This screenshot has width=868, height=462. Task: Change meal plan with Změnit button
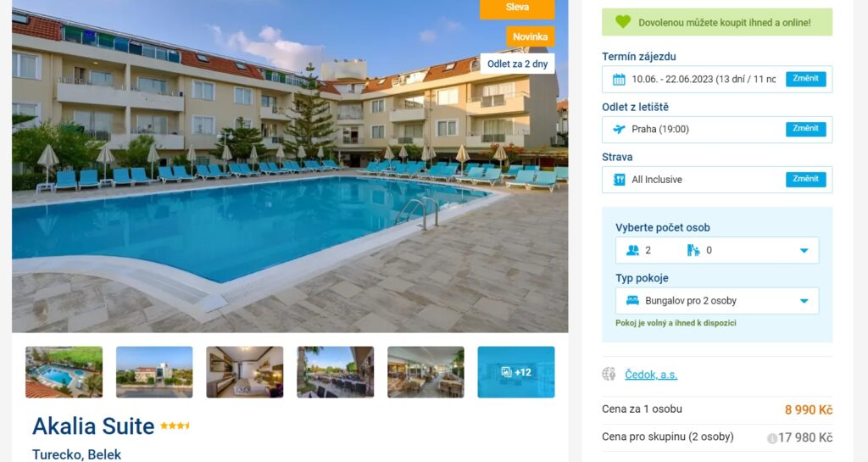(x=805, y=179)
